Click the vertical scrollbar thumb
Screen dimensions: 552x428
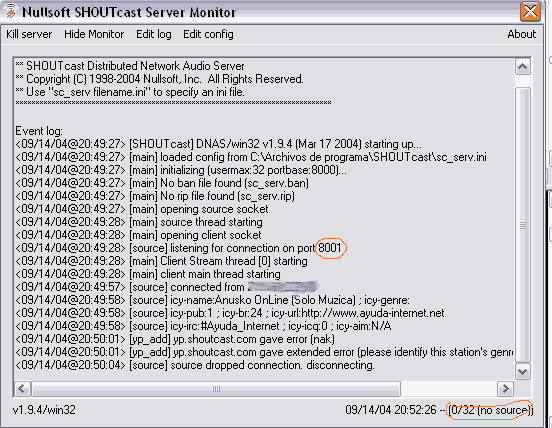pyautogui.click(x=523, y=225)
